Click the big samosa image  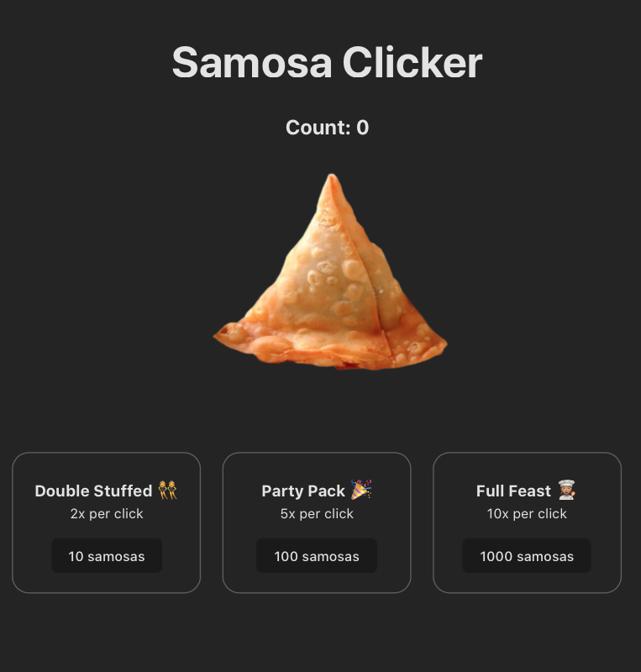(330, 272)
